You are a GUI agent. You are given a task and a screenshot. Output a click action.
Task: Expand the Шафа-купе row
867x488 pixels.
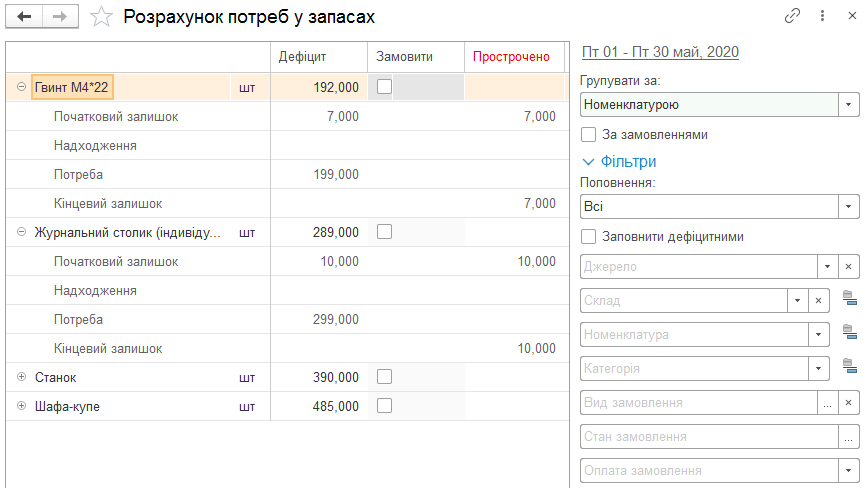[21, 406]
